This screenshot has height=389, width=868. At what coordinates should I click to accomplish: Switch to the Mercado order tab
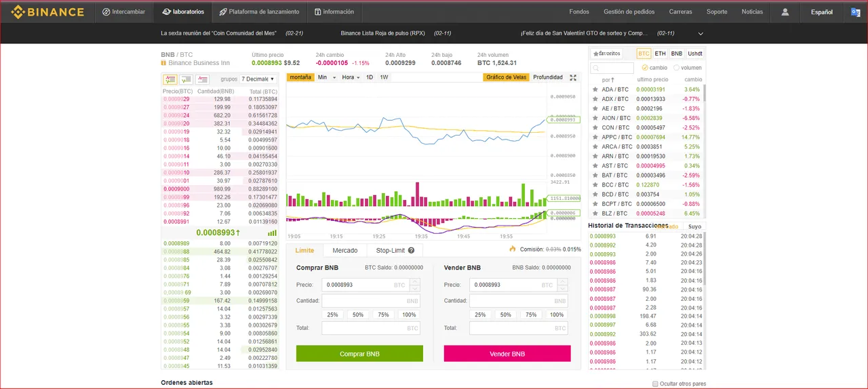pyautogui.click(x=345, y=251)
